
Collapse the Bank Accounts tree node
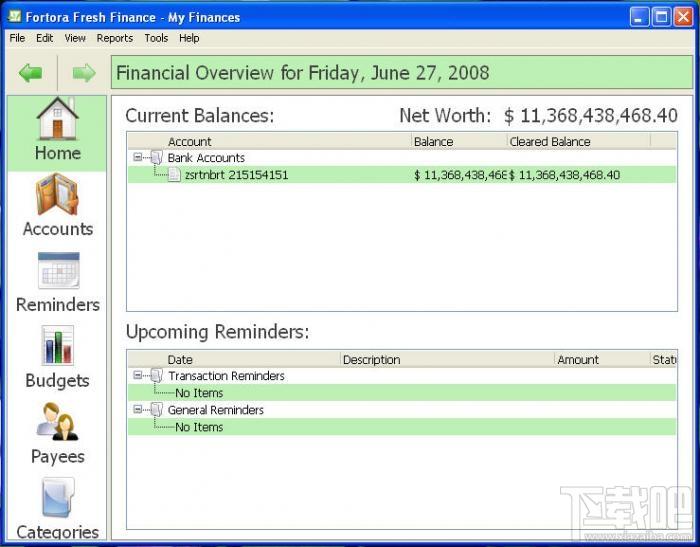(x=137, y=158)
